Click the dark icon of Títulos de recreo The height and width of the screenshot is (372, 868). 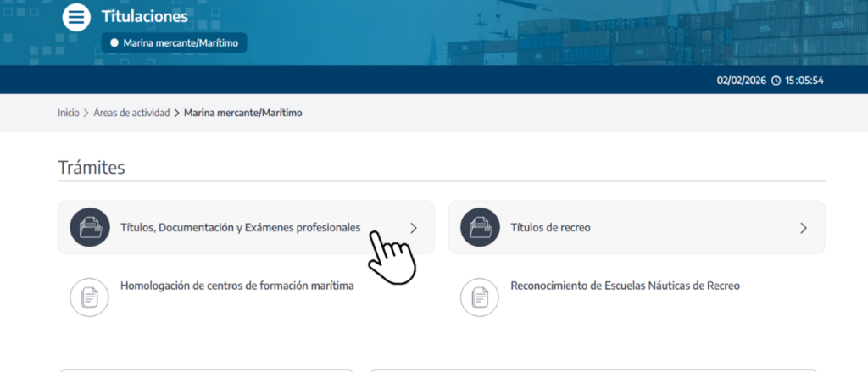click(x=480, y=228)
